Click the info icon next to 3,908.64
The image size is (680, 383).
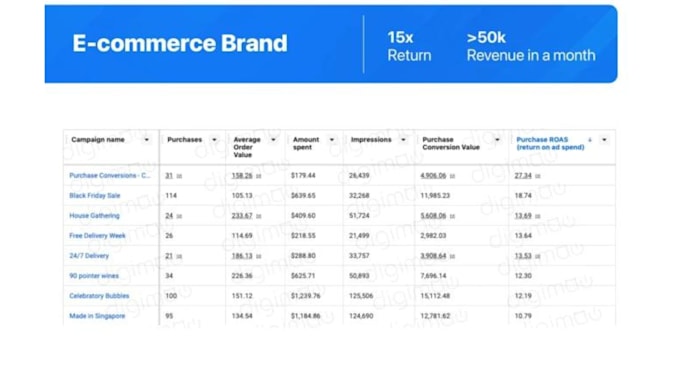[452, 256]
